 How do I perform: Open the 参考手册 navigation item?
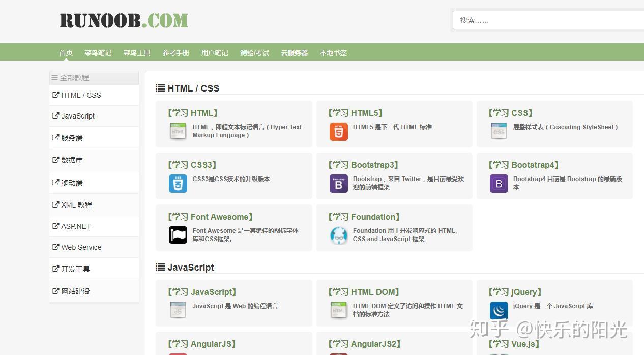coord(176,53)
